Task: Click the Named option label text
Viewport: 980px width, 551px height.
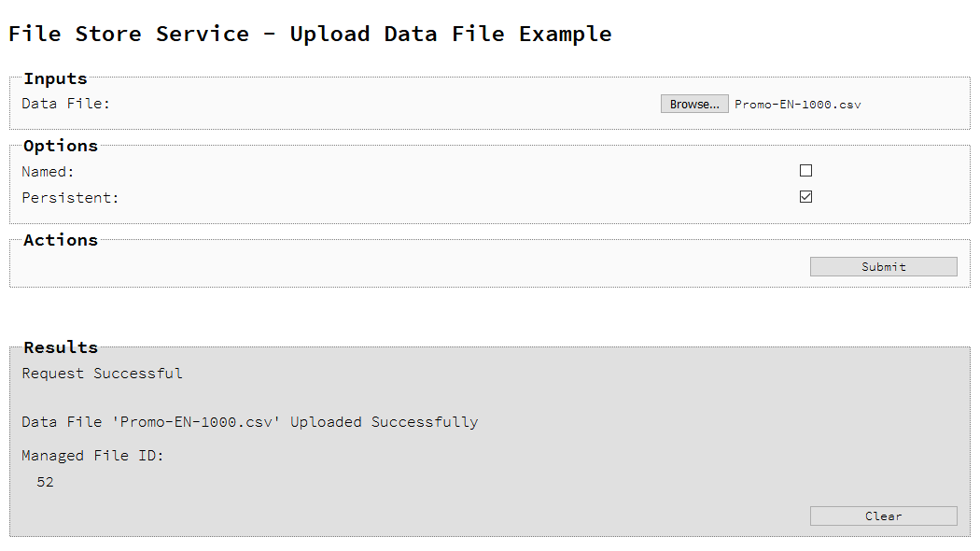Action: click(x=47, y=171)
